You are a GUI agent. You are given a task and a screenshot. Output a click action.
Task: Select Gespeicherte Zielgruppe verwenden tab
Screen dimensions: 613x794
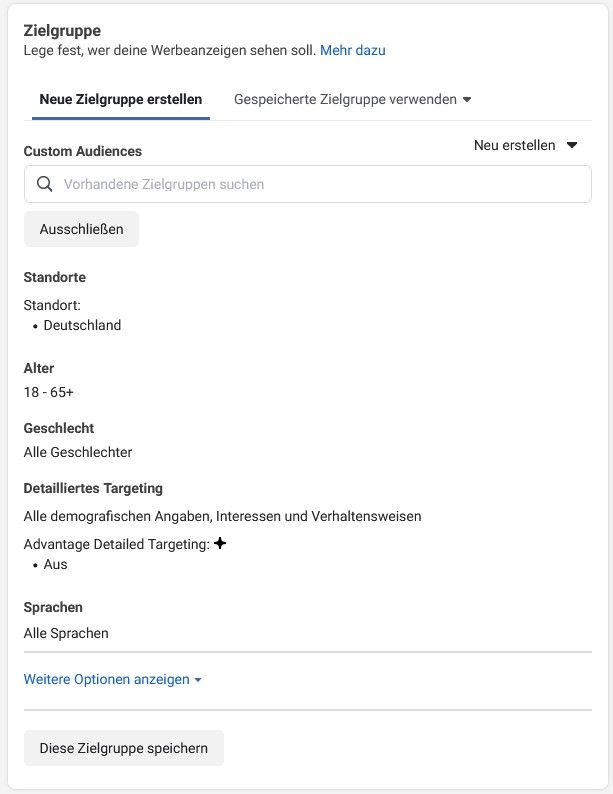[352, 99]
